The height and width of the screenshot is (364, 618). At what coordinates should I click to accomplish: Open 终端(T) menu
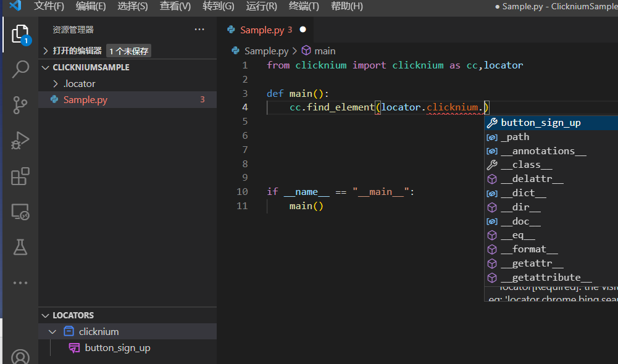[x=304, y=6]
